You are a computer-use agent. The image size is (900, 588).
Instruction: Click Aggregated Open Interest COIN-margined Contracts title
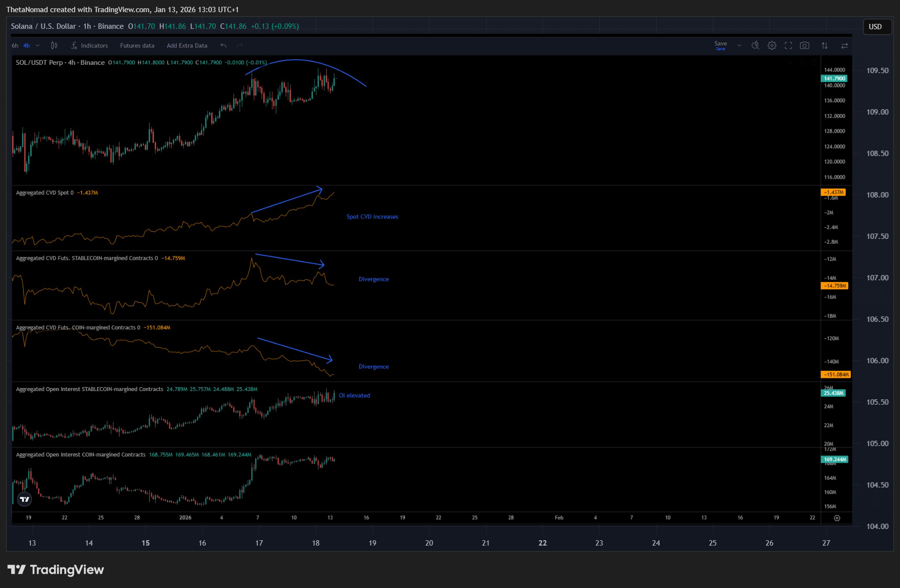(81, 454)
